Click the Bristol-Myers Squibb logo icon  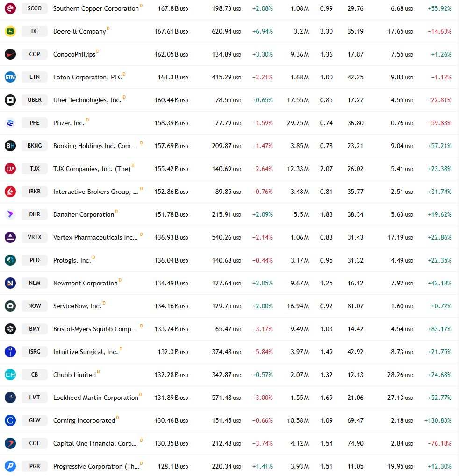click(x=10, y=329)
